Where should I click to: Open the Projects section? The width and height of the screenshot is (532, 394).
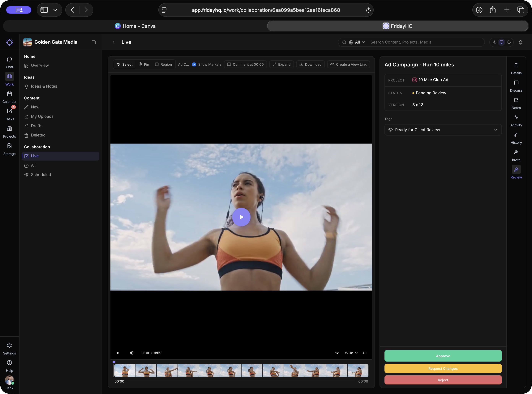pos(9,132)
